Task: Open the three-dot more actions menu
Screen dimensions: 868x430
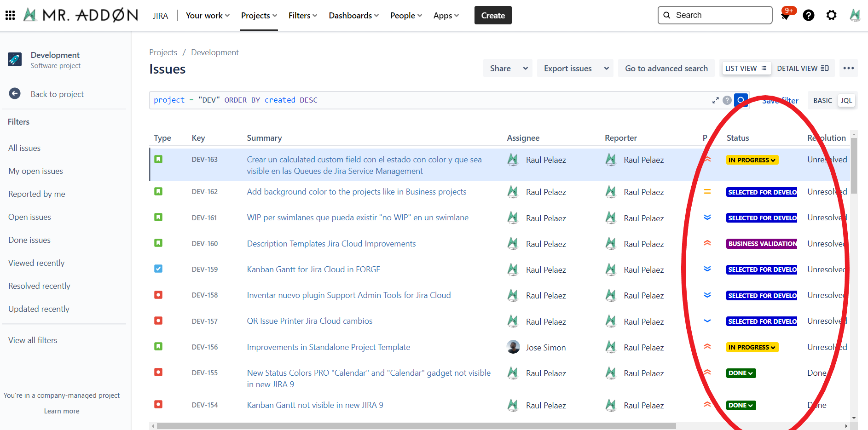Action: pos(848,69)
